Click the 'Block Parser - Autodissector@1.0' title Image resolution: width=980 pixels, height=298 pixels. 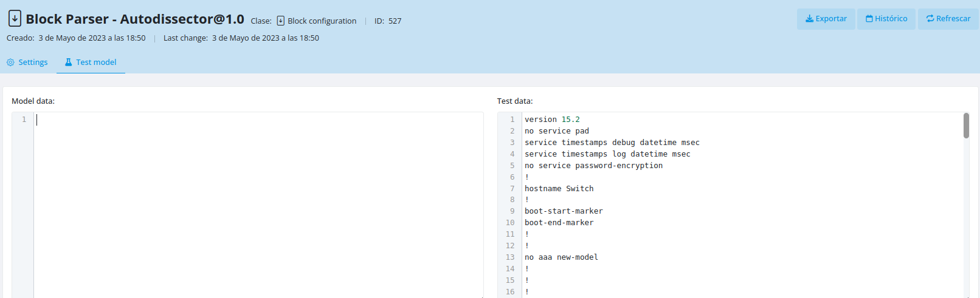tap(134, 19)
